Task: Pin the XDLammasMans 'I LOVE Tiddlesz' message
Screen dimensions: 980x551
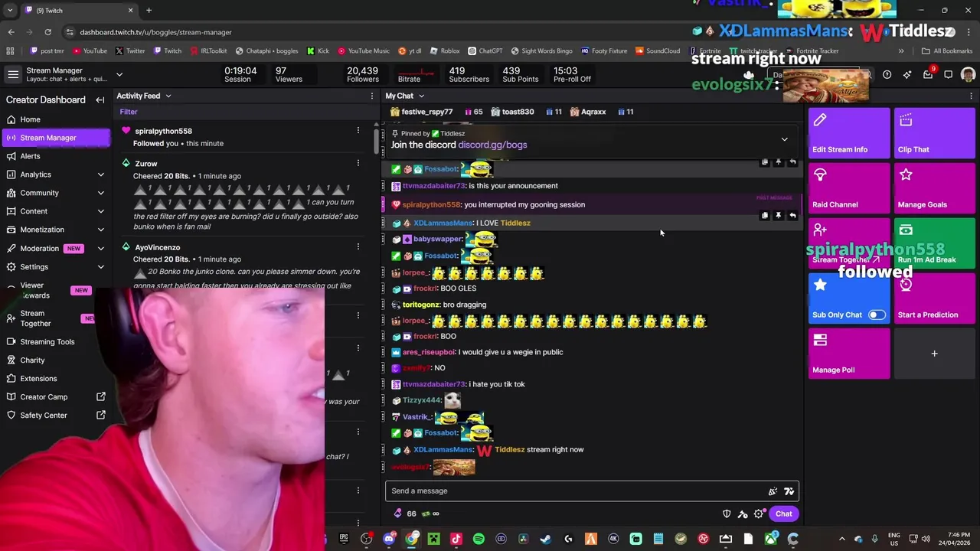Action: point(778,216)
